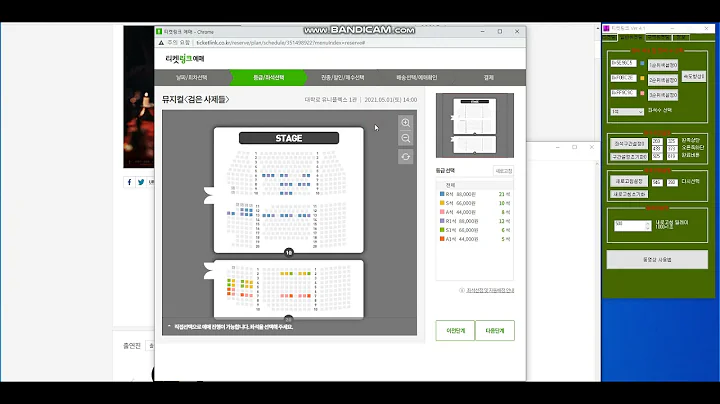Click the blue color swatch in macro tool

pos(642,63)
